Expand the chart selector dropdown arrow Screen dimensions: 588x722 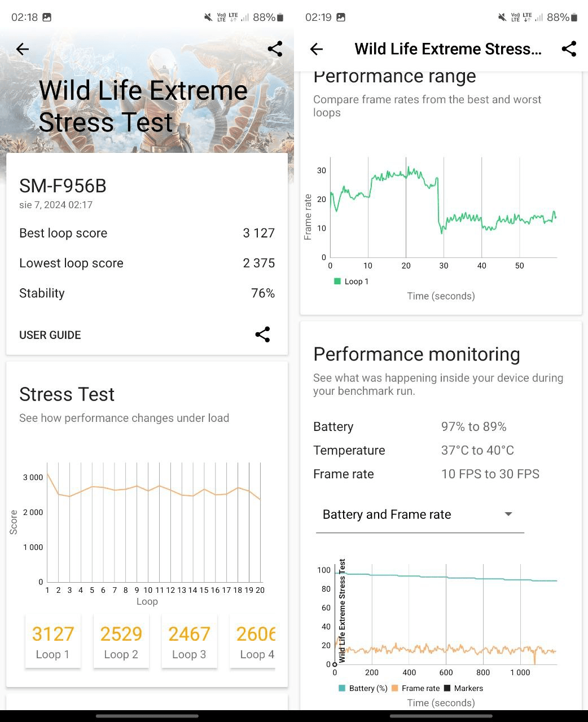[508, 514]
